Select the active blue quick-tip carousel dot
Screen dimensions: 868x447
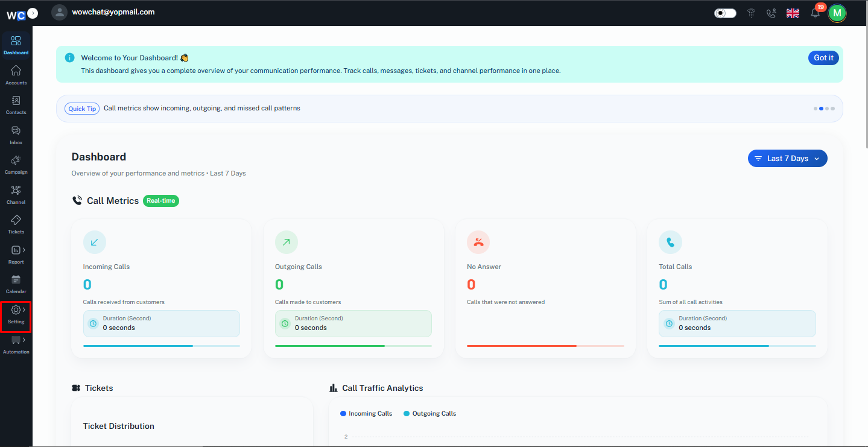coord(821,109)
